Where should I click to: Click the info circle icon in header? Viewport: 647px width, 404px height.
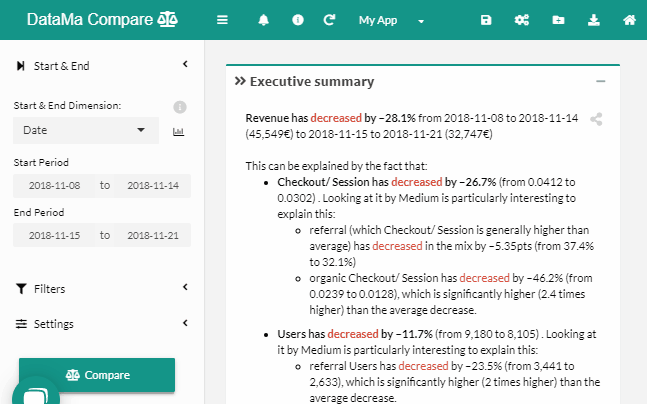pos(298,20)
